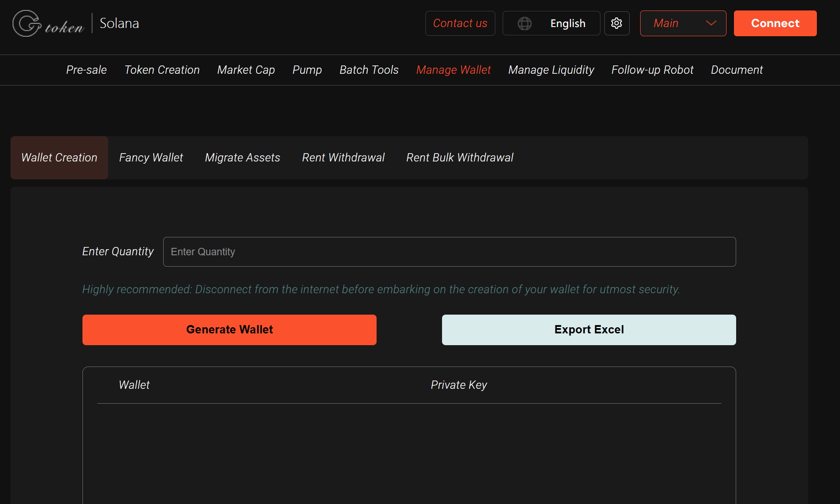Open the Market Cap menu item
840x504 pixels.
coord(246,70)
